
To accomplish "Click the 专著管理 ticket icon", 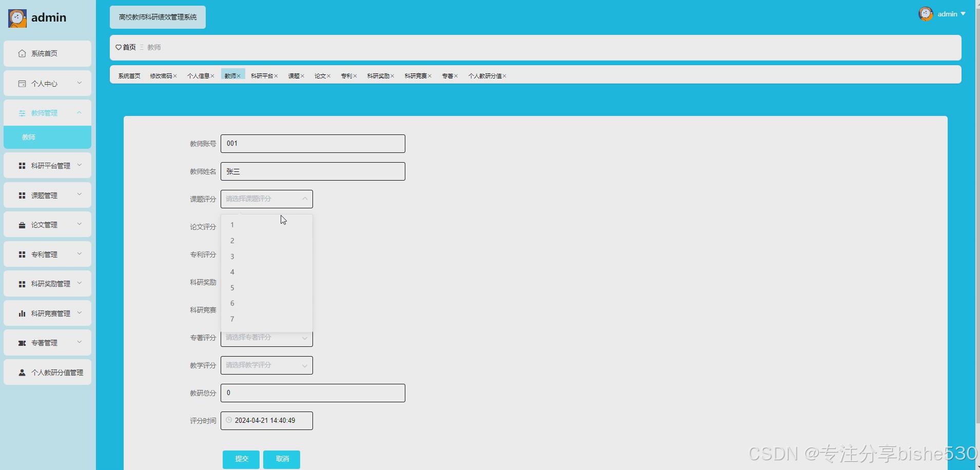I will pos(22,343).
